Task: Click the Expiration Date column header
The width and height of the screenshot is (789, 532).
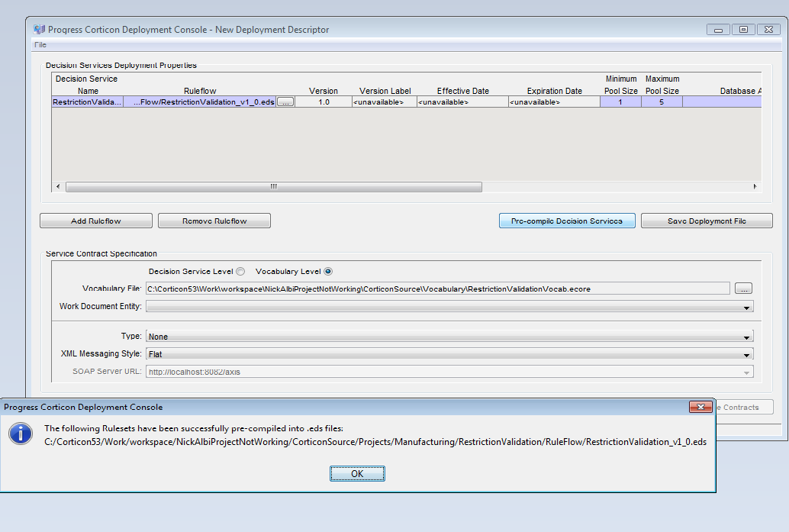Action: [555, 91]
